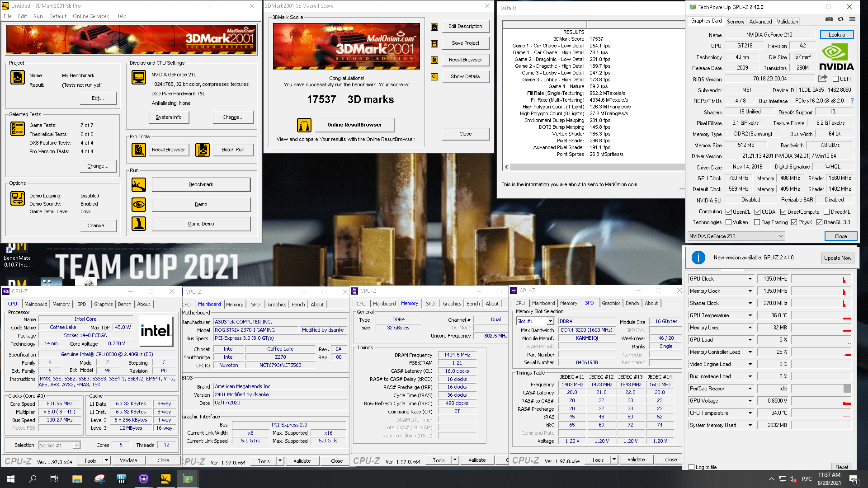Click the BIOS version share icon in GPU-Z
The image size is (868, 488).
(x=822, y=79)
